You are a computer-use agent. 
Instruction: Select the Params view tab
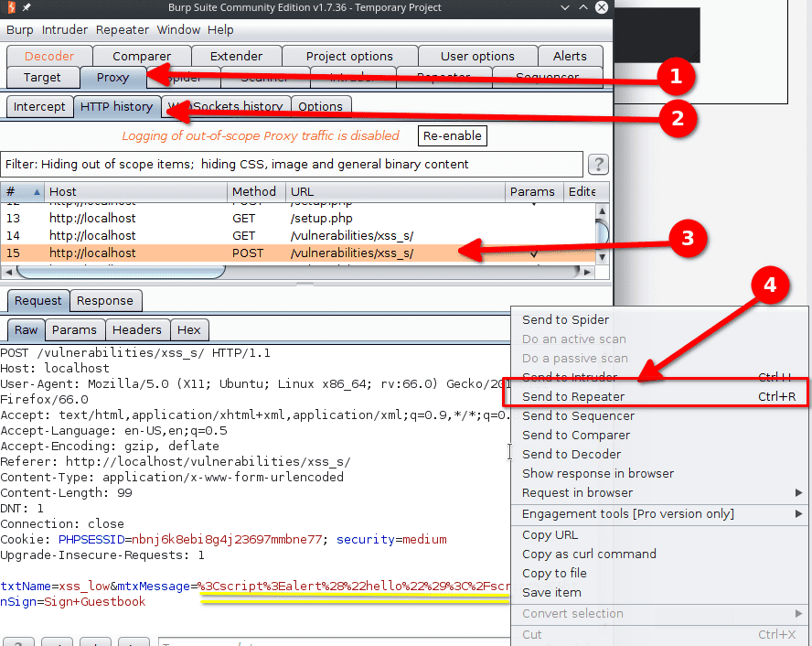click(x=75, y=330)
